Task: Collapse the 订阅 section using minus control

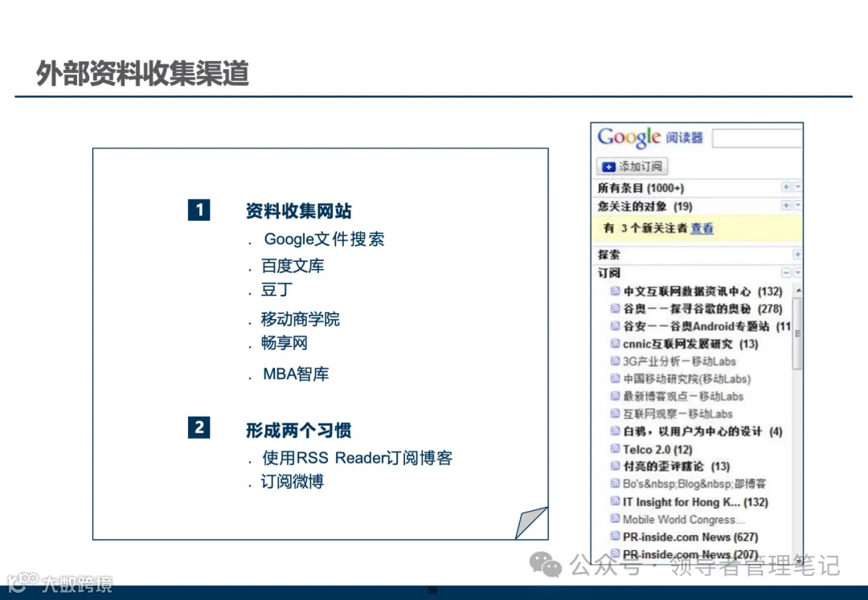Action: [x=786, y=272]
